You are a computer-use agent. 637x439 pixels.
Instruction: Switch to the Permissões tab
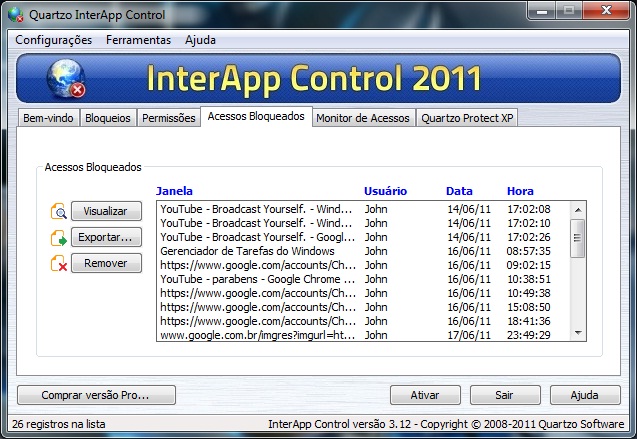pyautogui.click(x=169, y=118)
